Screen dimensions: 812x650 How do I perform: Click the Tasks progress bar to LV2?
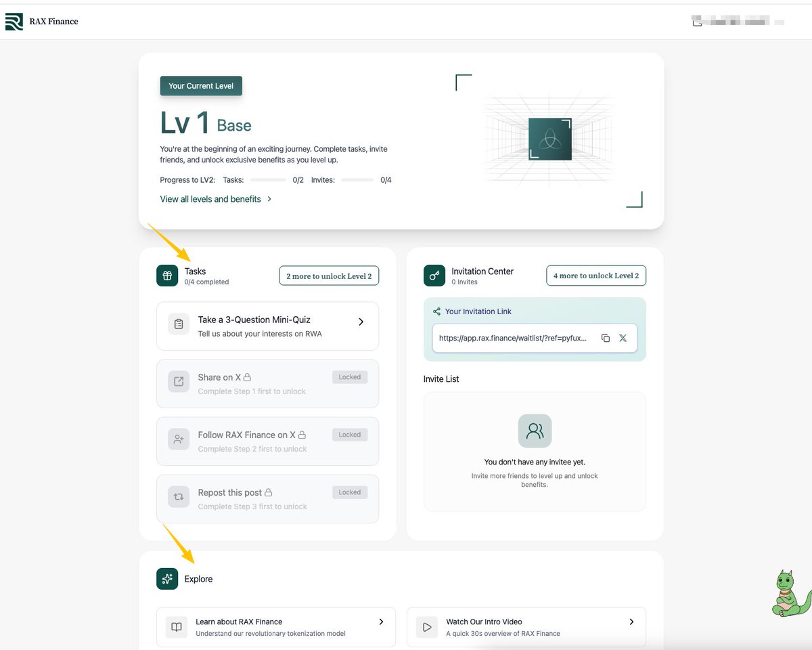pyautogui.click(x=269, y=180)
